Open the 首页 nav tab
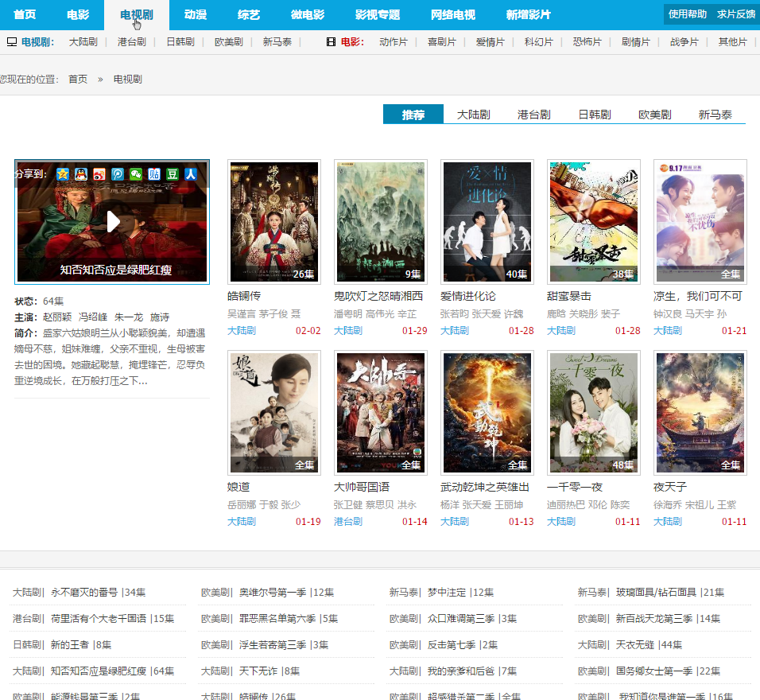Image resolution: width=760 pixels, height=700 pixels. pyautogui.click(x=25, y=14)
